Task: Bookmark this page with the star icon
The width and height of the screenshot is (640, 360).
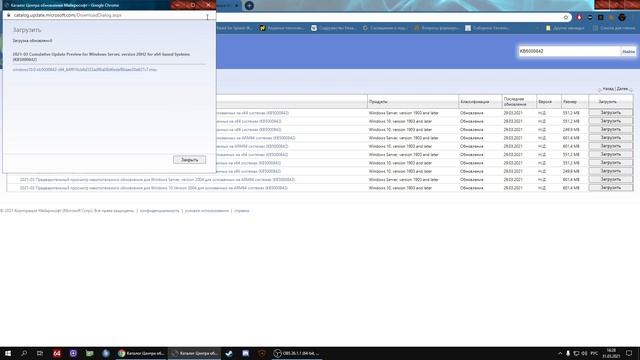Action: pyautogui.click(x=566, y=18)
